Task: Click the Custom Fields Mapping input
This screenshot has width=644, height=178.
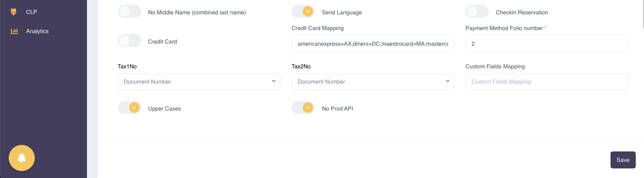Action: pos(547,82)
